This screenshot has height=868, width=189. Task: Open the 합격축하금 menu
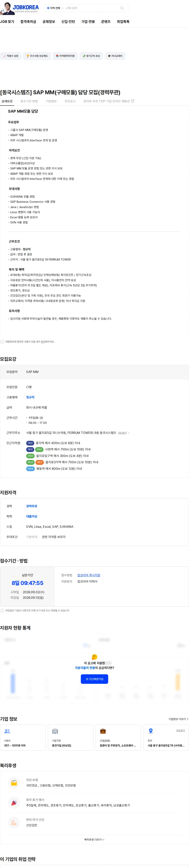pyautogui.click(x=28, y=21)
